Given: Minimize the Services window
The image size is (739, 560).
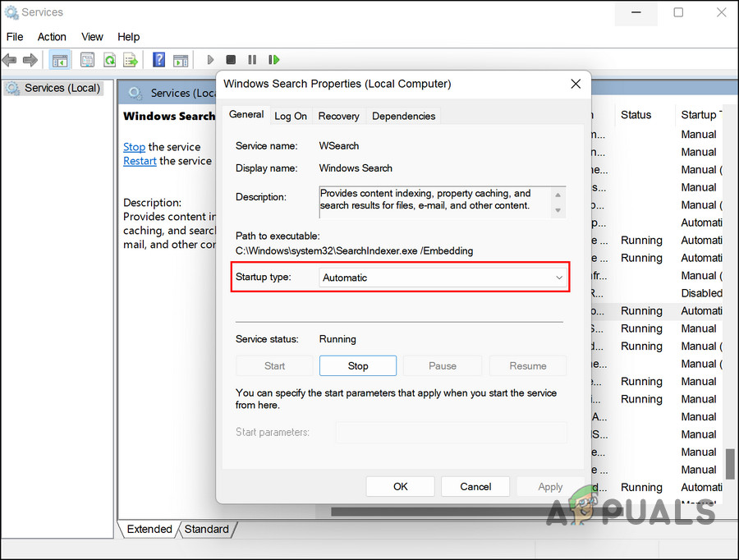Looking at the screenshot, I should (636, 12).
